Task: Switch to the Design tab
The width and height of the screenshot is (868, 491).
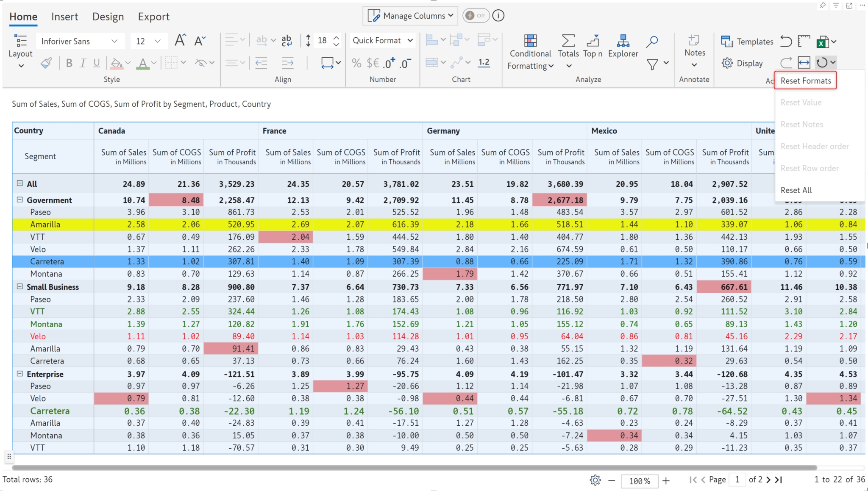Action: click(x=108, y=17)
